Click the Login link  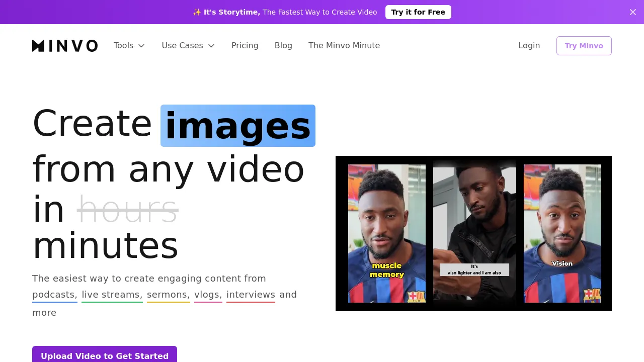(529, 46)
